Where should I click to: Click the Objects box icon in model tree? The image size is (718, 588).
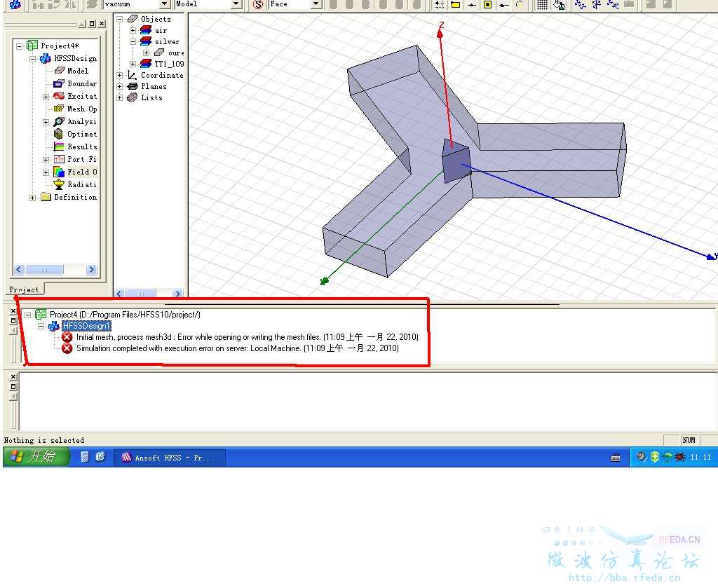coord(133,19)
